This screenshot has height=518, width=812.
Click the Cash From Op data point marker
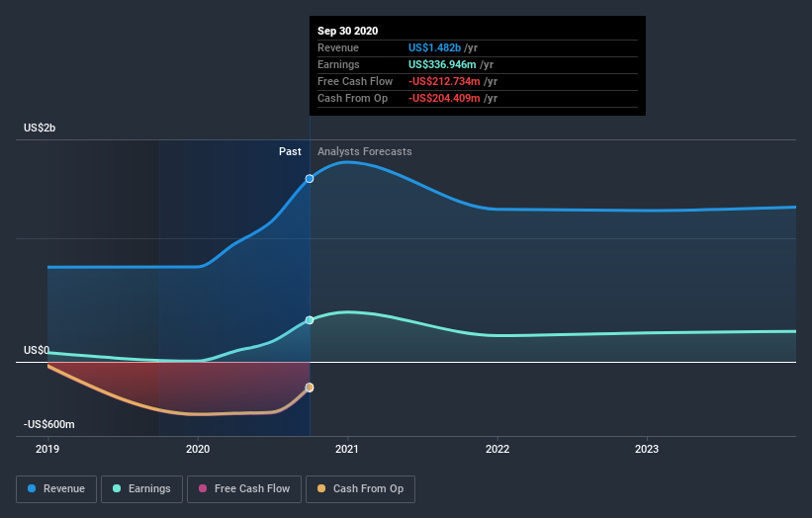(x=310, y=388)
